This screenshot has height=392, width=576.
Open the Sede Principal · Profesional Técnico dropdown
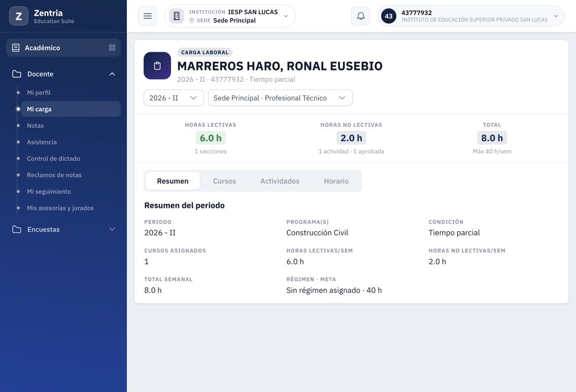280,98
